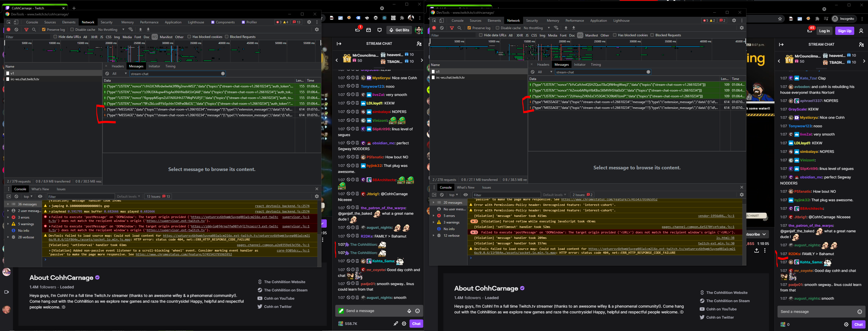868x331 pixels.
Task: Click the Community chatters icon in Stream Chat
Action: coord(419,43)
